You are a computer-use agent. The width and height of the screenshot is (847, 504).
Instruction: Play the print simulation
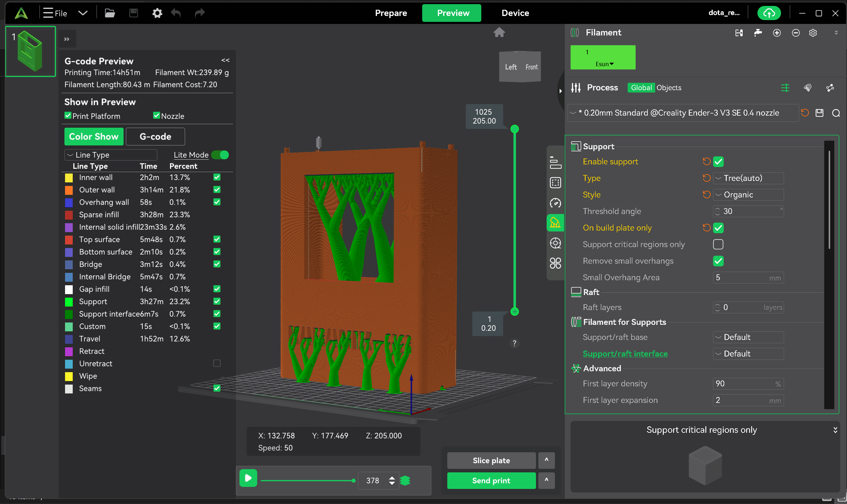(x=248, y=478)
